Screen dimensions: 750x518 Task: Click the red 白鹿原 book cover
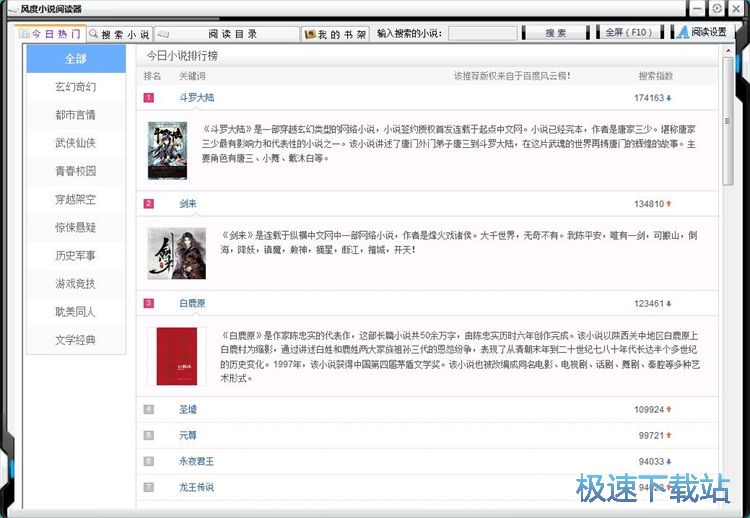click(x=177, y=356)
